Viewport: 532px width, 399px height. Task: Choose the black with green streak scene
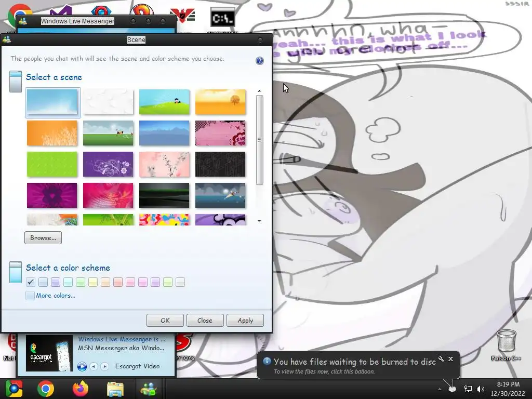click(x=164, y=195)
